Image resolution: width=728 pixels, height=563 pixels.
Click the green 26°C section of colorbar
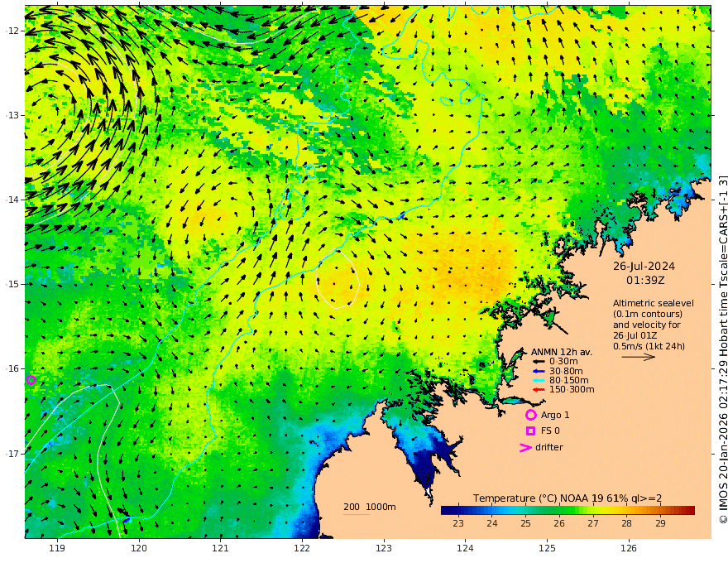559,511
